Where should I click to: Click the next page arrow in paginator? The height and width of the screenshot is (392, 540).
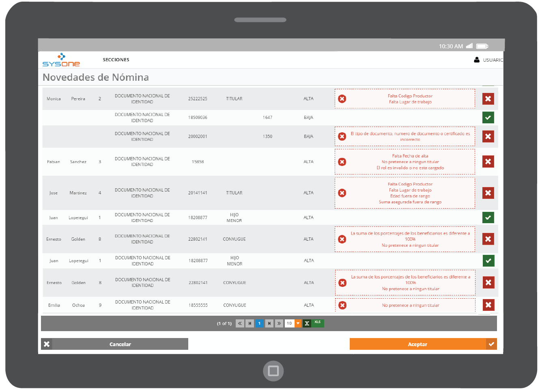(269, 323)
